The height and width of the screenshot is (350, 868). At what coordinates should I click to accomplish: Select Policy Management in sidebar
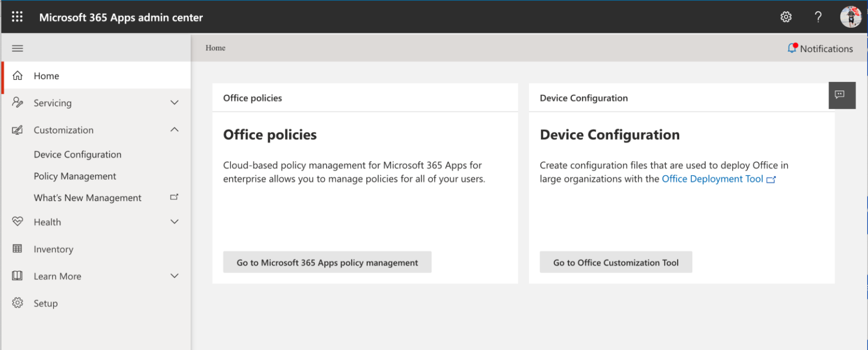(x=75, y=176)
